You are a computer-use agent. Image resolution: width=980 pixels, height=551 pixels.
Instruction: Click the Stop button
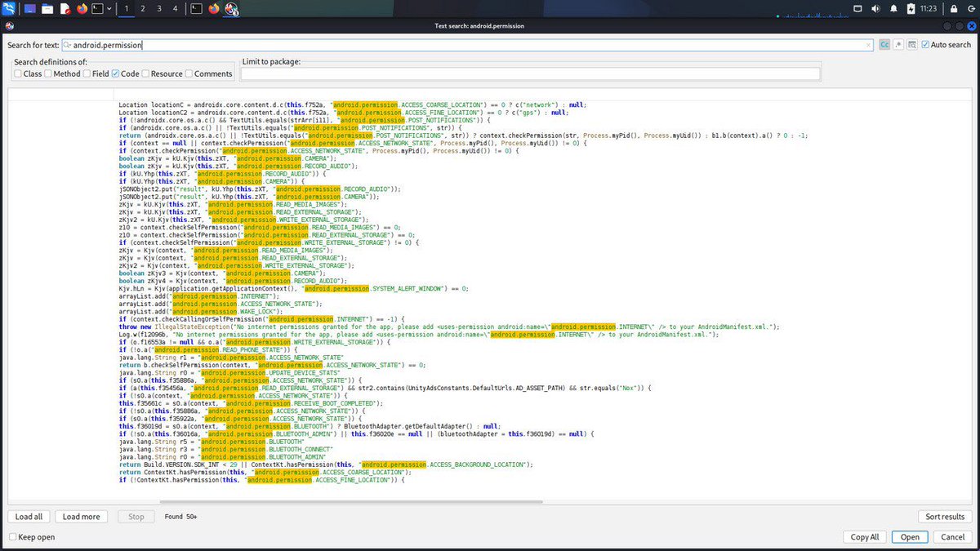pyautogui.click(x=136, y=517)
